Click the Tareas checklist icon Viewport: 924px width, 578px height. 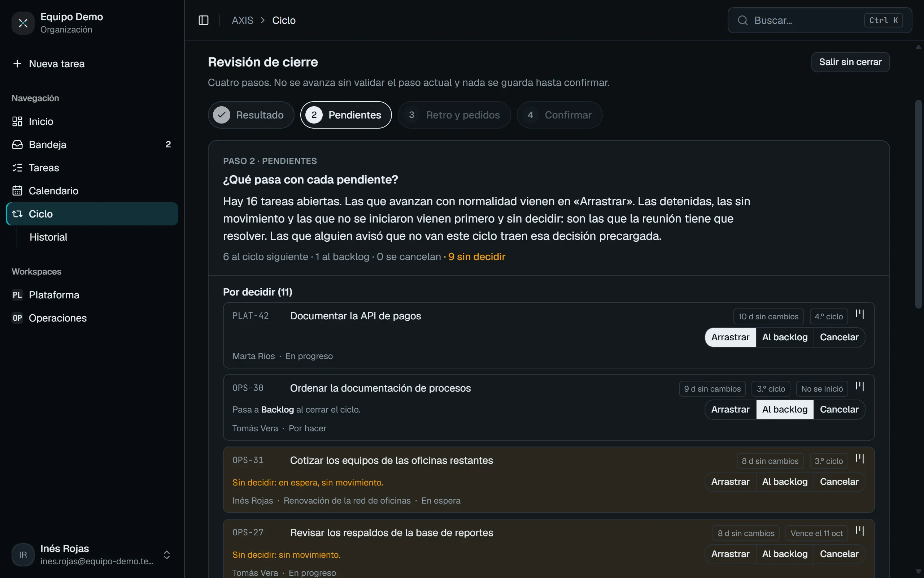[17, 168]
